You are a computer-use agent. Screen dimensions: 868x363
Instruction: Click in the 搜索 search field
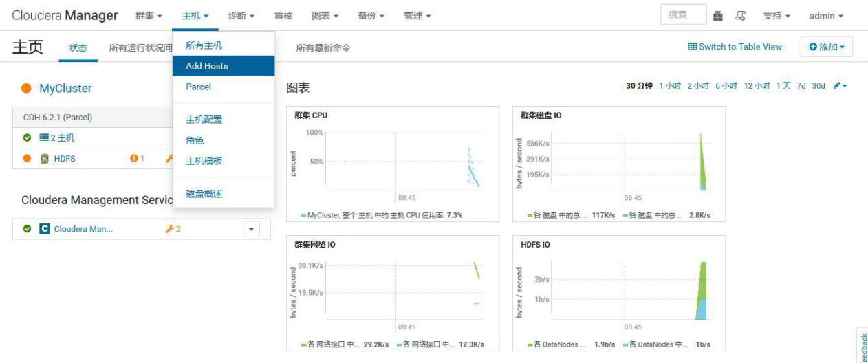pos(683,14)
